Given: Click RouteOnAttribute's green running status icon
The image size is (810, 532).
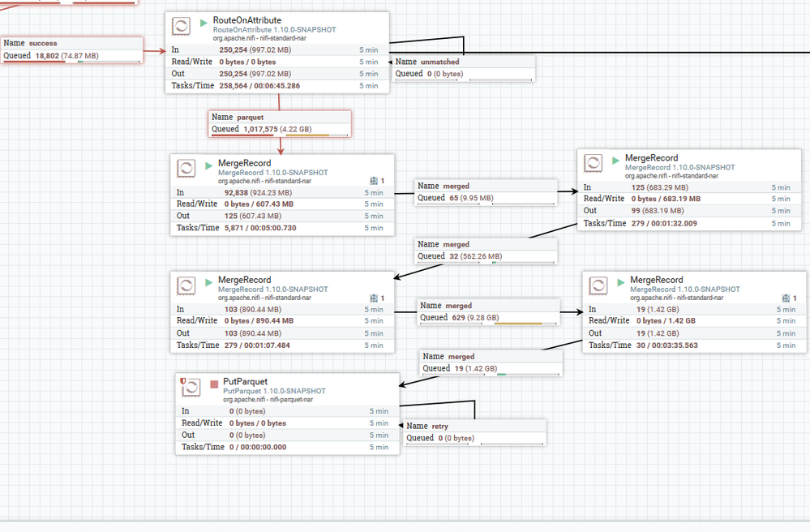Looking at the screenshot, I should (x=204, y=23).
